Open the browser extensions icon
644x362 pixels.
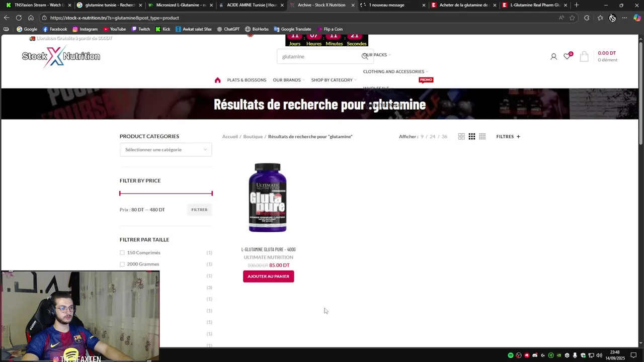[x=587, y=18]
